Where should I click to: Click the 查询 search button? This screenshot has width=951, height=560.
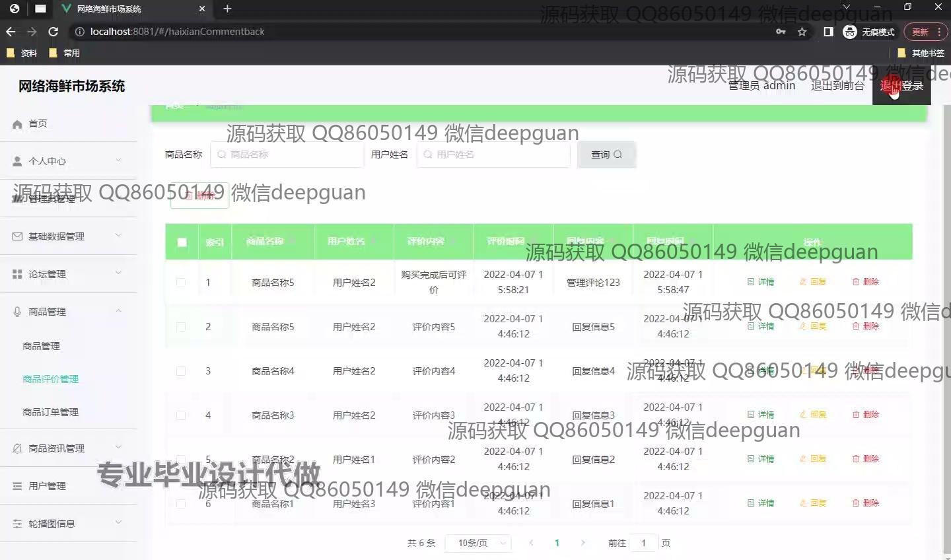click(x=606, y=155)
